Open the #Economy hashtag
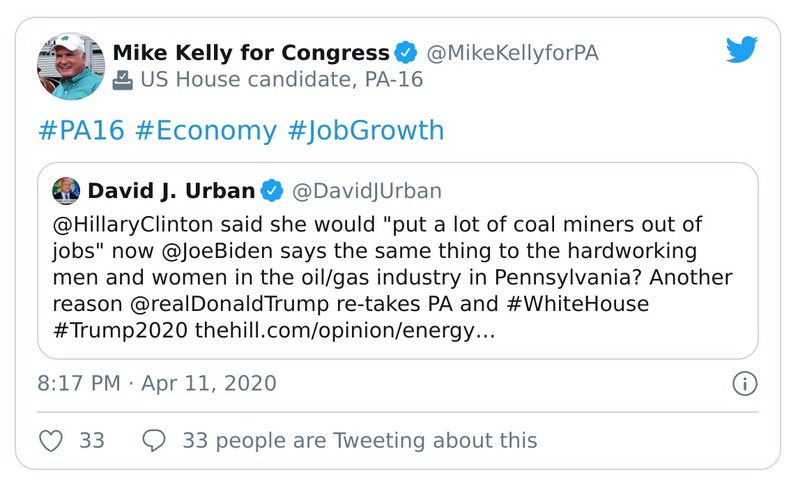The height and width of the screenshot is (486, 798). pos(205,132)
